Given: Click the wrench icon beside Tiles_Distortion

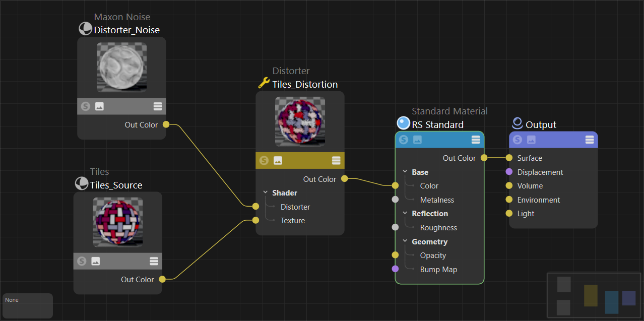Looking at the screenshot, I should coord(264,83).
